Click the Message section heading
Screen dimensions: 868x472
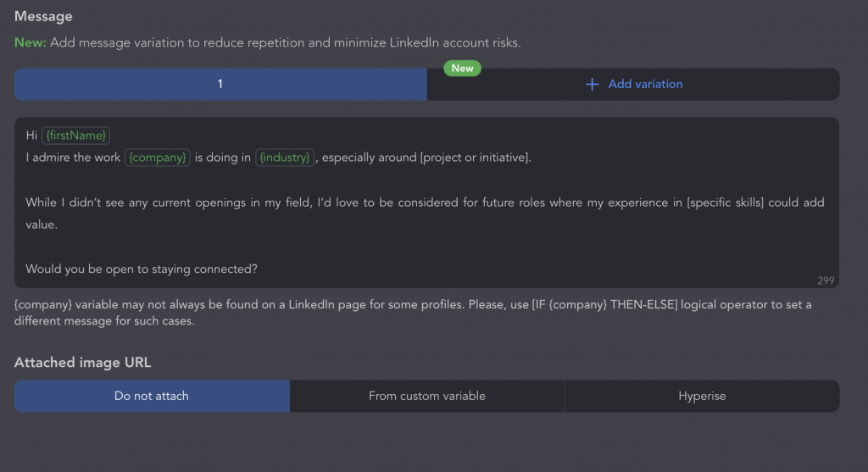click(43, 17)
